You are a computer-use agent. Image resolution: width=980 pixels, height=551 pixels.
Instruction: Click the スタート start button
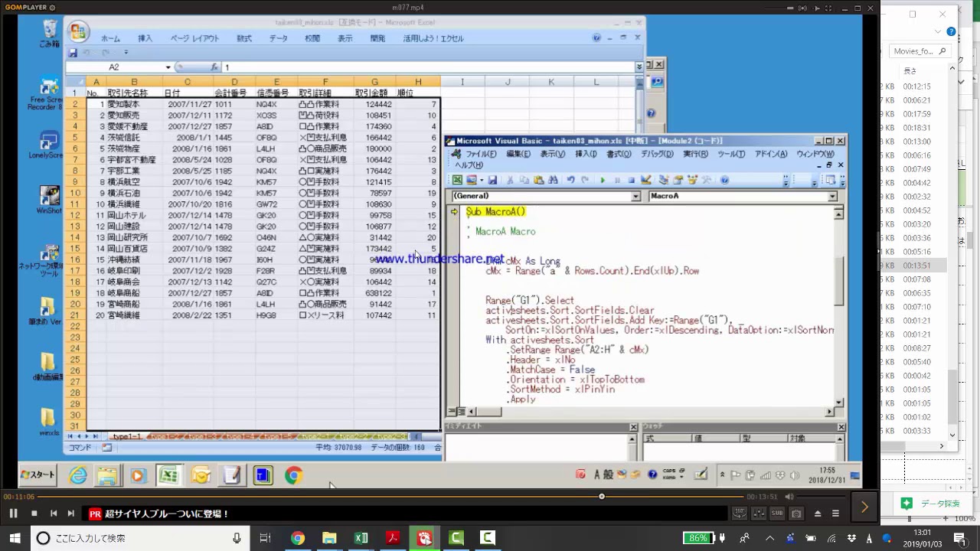coord(38,475)
